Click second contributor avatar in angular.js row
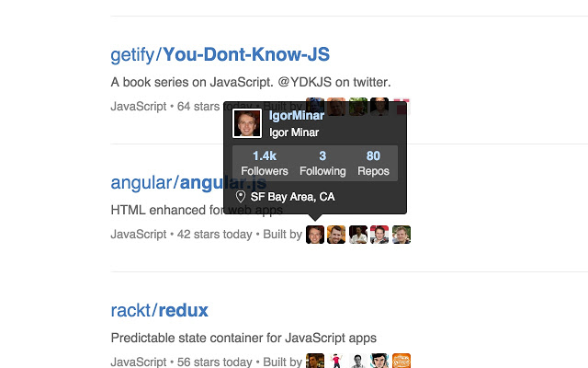Screen dimensions: 588x368 336,235
